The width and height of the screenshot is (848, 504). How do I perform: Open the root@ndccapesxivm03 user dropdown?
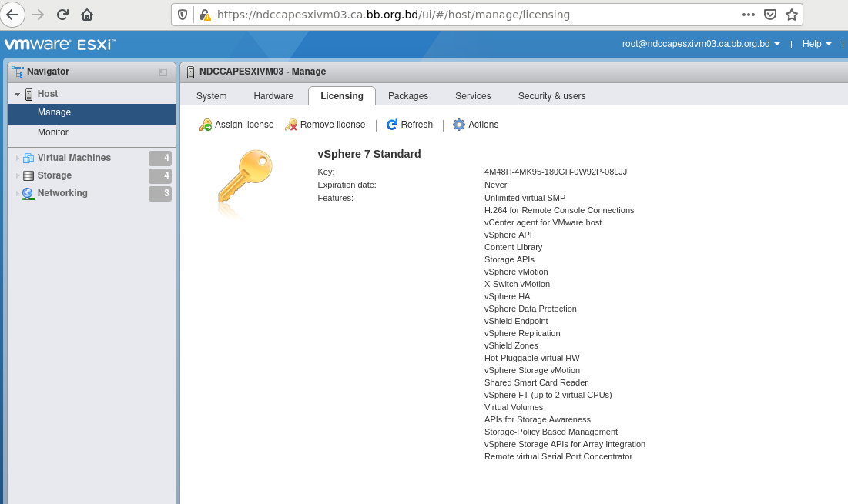[x=701, y=44]
